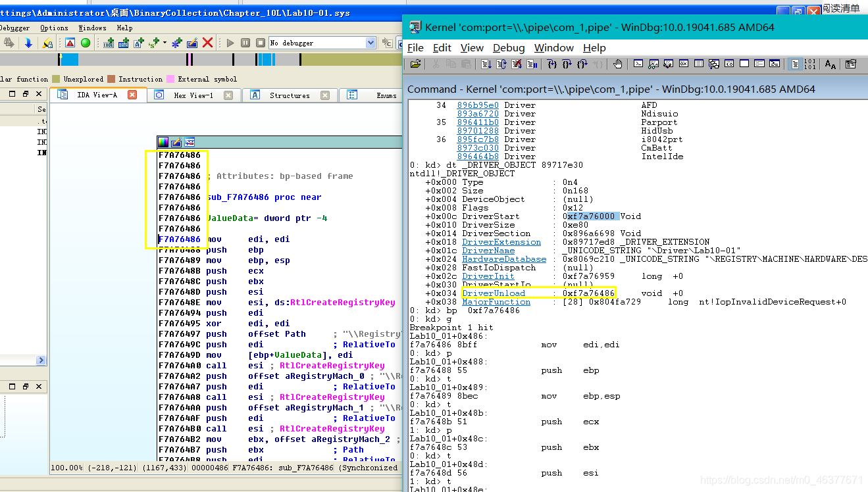This screenshot has width=868, height=492.
Task: Click the color palette icon on graph node header
Action: 163,142
